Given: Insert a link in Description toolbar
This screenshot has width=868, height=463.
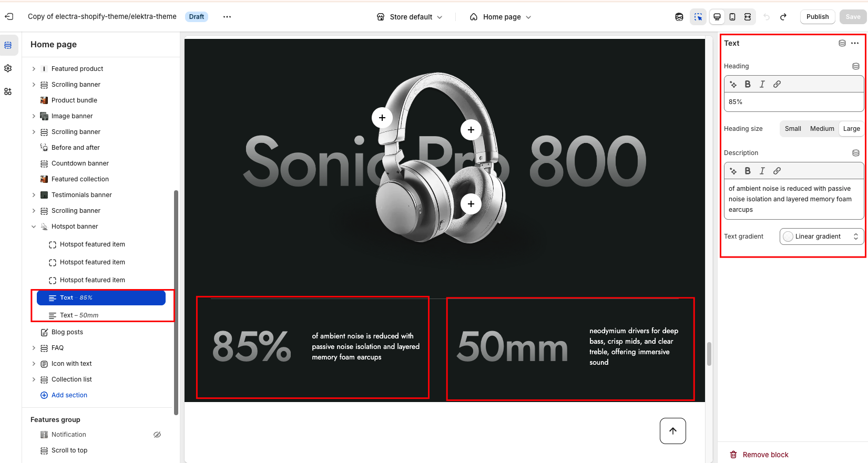Looking at the screenshot, I should 777,171.
